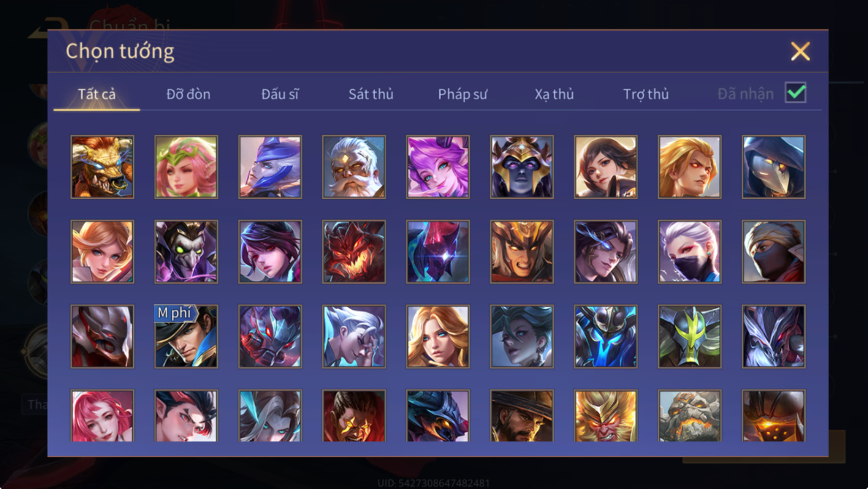The image size is (868, 489).
Task: Select the stone golem hero portrait
Action: coord(690,415)
